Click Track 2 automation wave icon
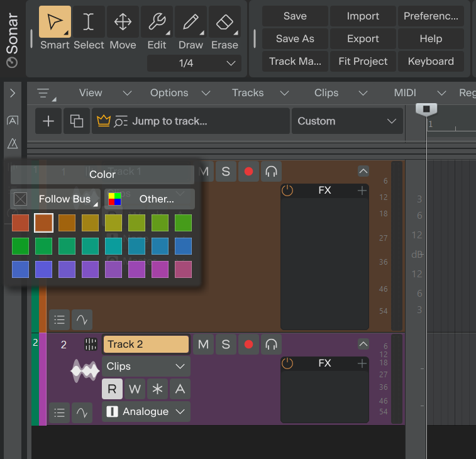 [x=82, y=412]
